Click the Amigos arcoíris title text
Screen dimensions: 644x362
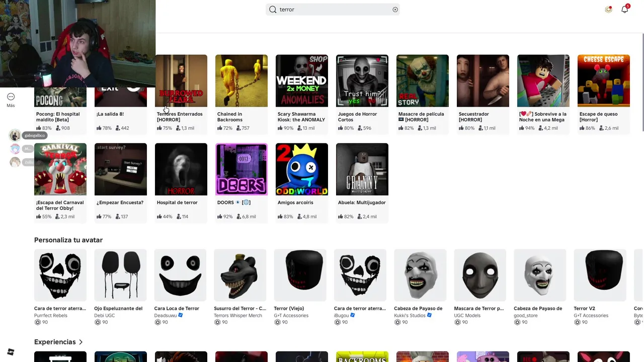(295, 203)
